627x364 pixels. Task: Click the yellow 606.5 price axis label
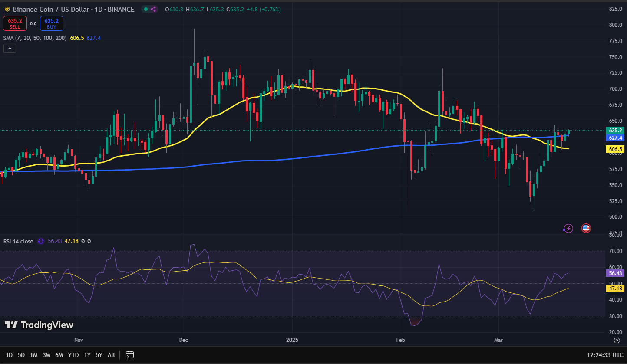point(614,149)
